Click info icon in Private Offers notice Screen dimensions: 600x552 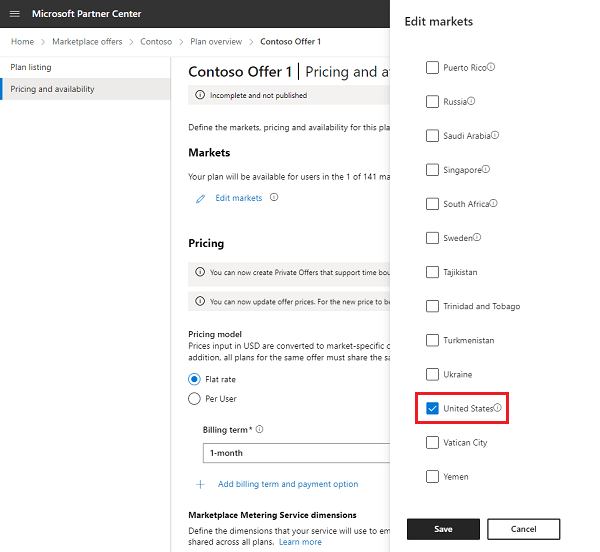point(200,272)
